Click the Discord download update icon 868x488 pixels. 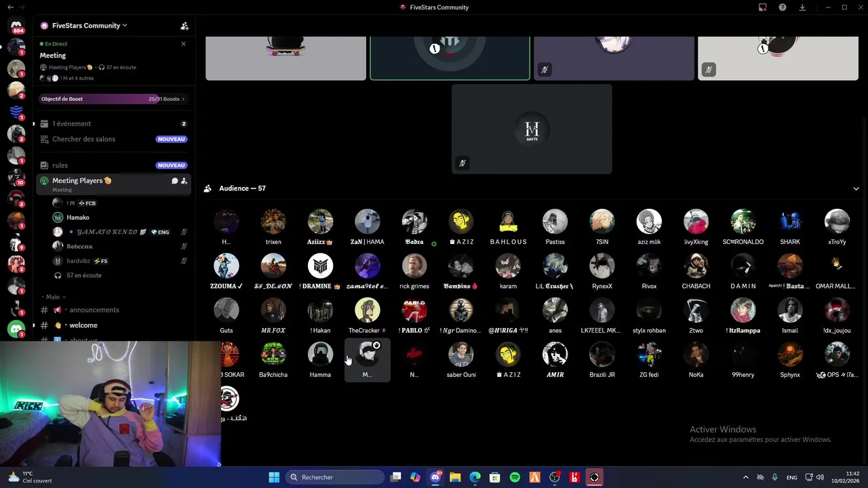[x=802, y=7]
